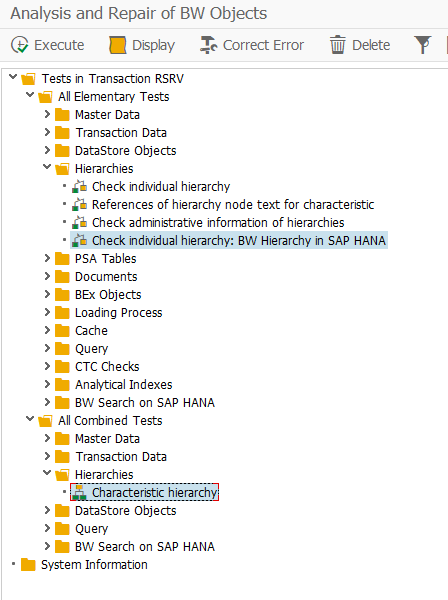Select the CTC Checks folder label
Viewport: 448px width, 600px height.
coord(107,367)
